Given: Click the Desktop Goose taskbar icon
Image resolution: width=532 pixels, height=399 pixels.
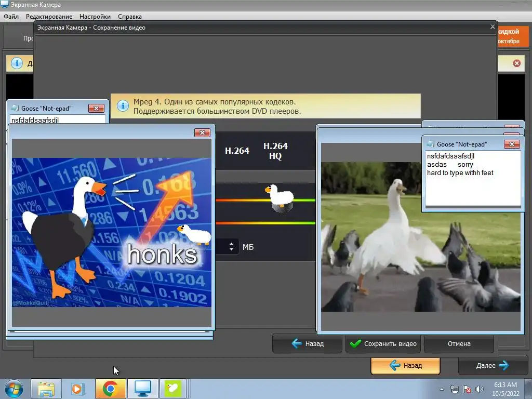Looking at the screenshot, I should click(x=173, y=389).
